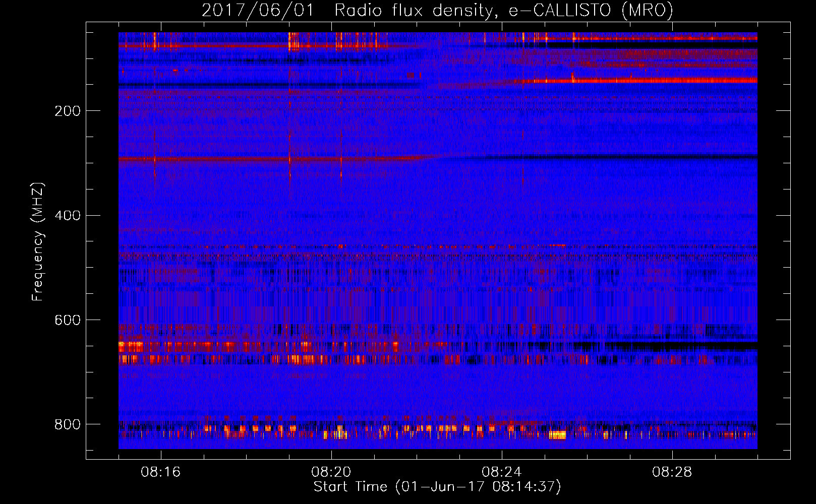The height and width of the screenshot is (504, 816).
Task: Click the 'Start Time (01-Jun-17 08:14:37)' axis label
Action: [x=437, y=487]
